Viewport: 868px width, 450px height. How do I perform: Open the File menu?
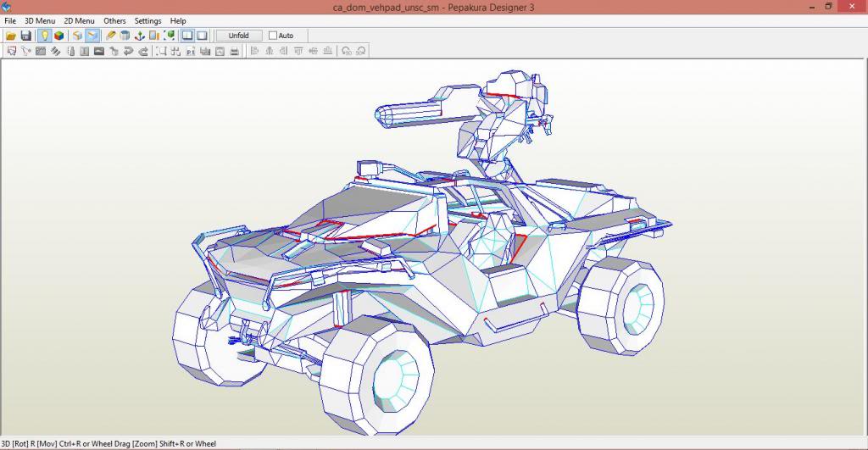(10, 20)
